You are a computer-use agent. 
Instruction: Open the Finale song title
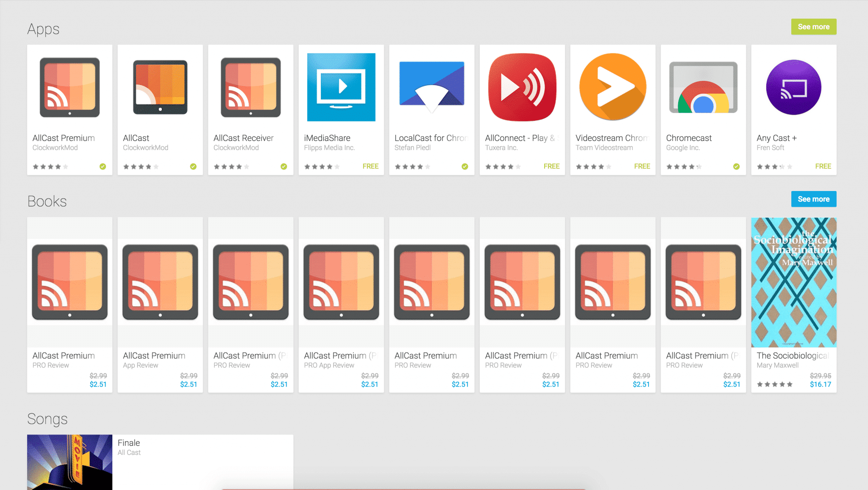click(x=129, y=443)
